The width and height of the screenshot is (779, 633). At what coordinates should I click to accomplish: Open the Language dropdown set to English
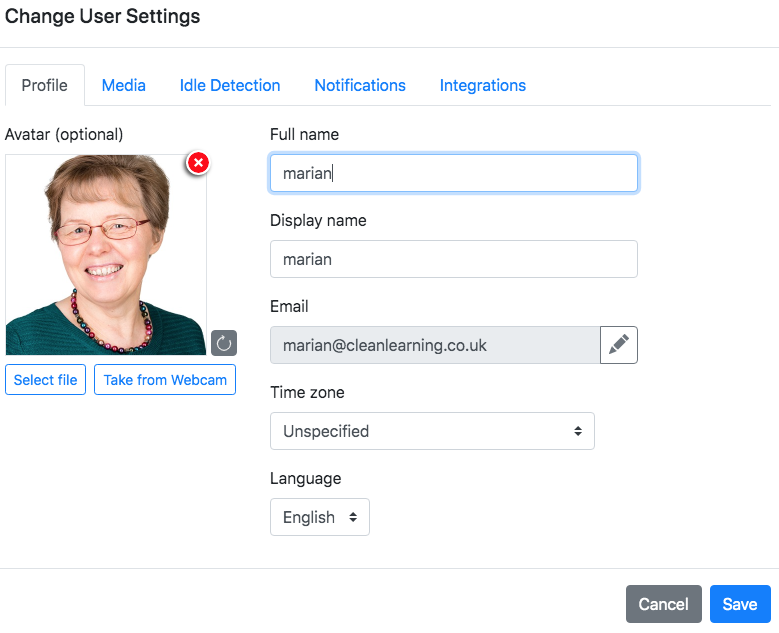[x=320, y=517]
